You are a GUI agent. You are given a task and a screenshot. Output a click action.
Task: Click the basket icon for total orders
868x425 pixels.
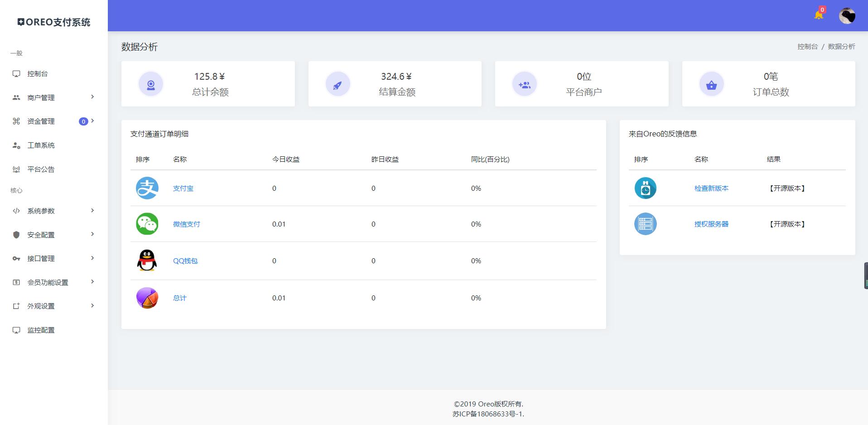click(711, 84)
